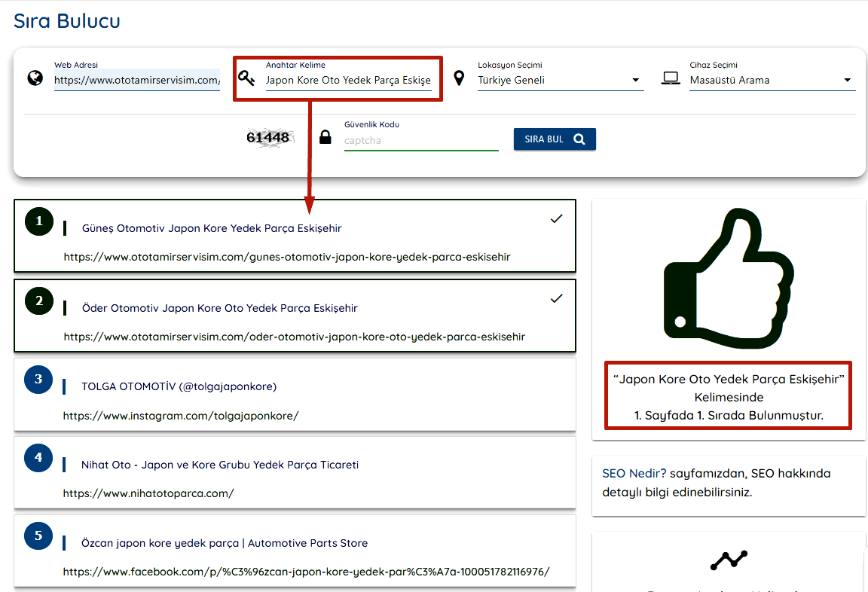Click the laptop icon for Cihaz Seçimi
868x592 pixels.
coord(671,78)
